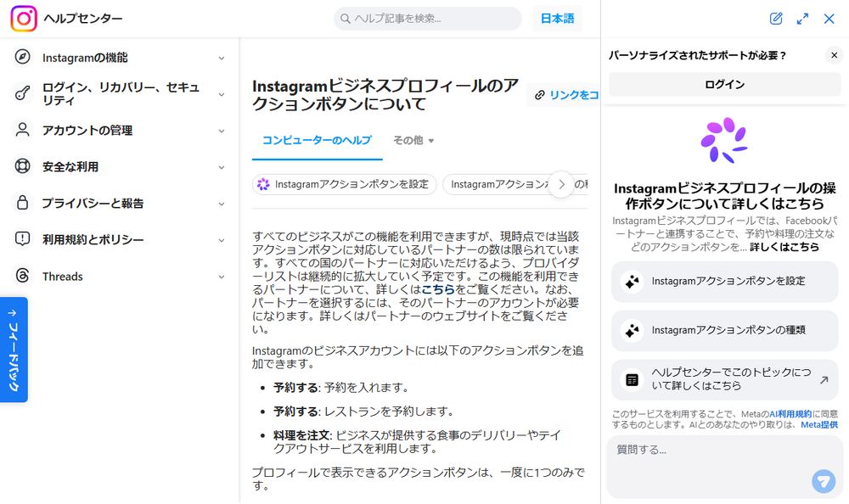Open the プライバシーと報告 menu item
Viewport: 849px width, 504px height.
pos(119,203)
